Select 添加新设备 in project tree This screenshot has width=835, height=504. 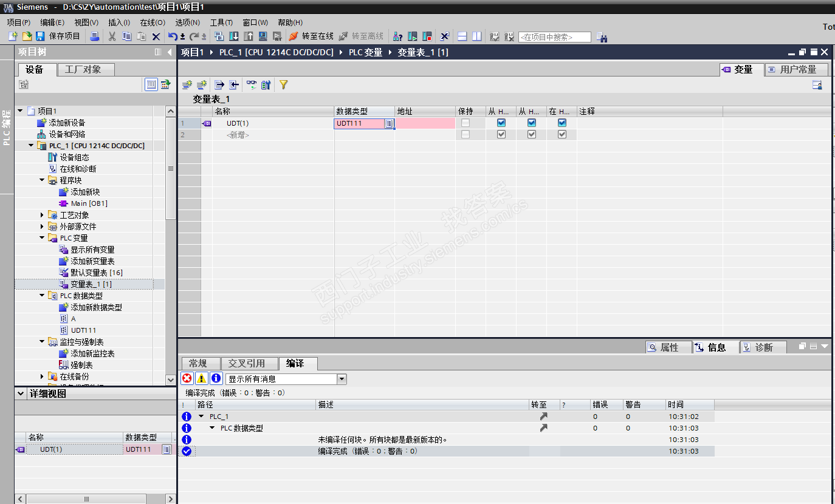click(x=67, y=123)
